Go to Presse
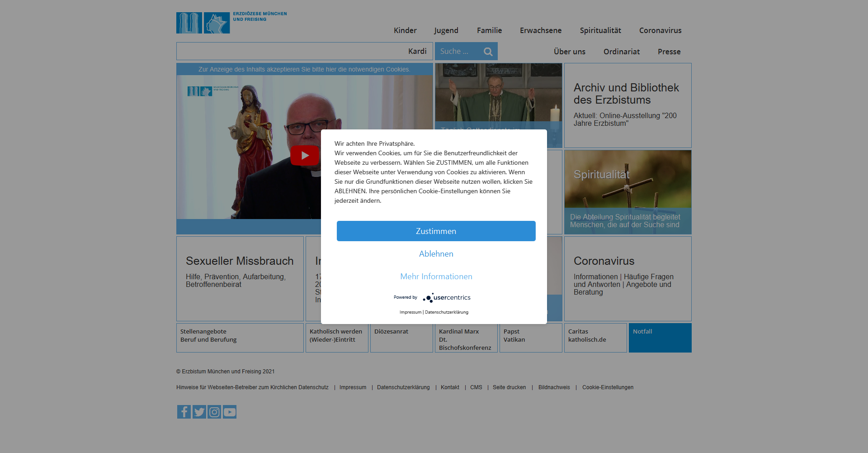Image resolution: width=868 pixels, height=453 pixels. [x=669, y=52]
